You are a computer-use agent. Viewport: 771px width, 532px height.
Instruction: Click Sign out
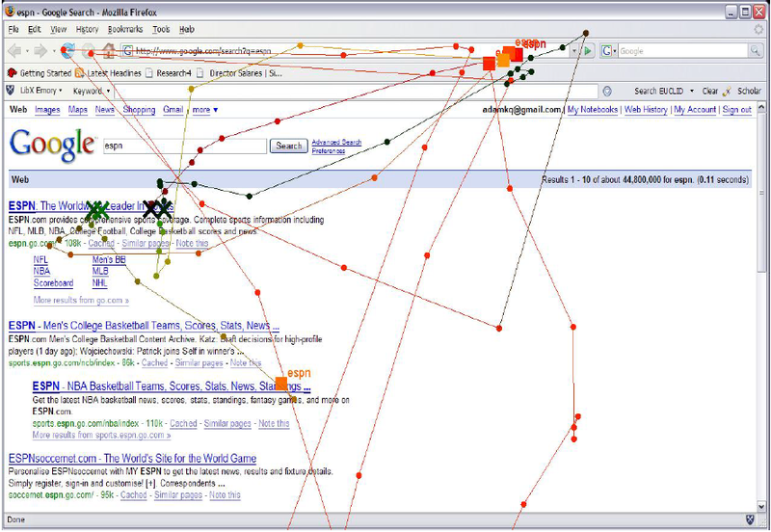click(x=737, y=110)
